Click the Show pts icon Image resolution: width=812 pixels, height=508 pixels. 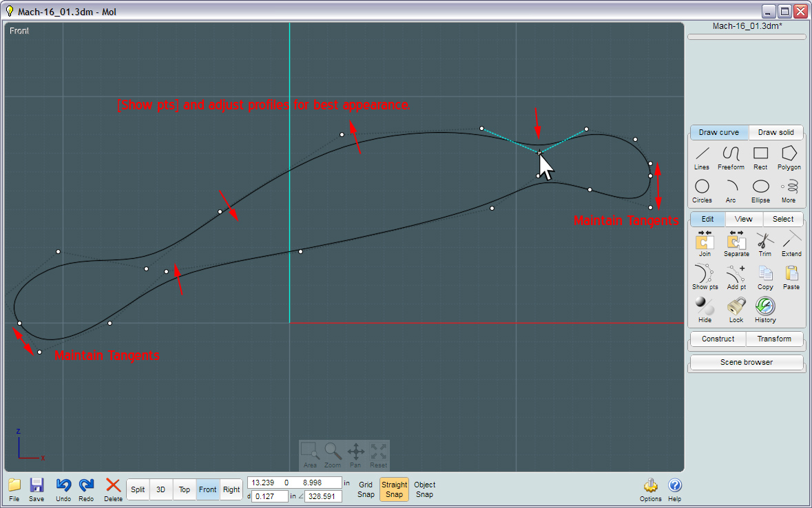pyautogui.click(x=705, y=277)
